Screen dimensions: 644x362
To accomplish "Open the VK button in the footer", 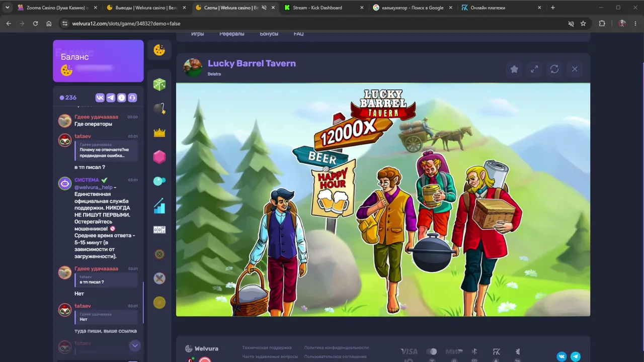I will [561, 356].
